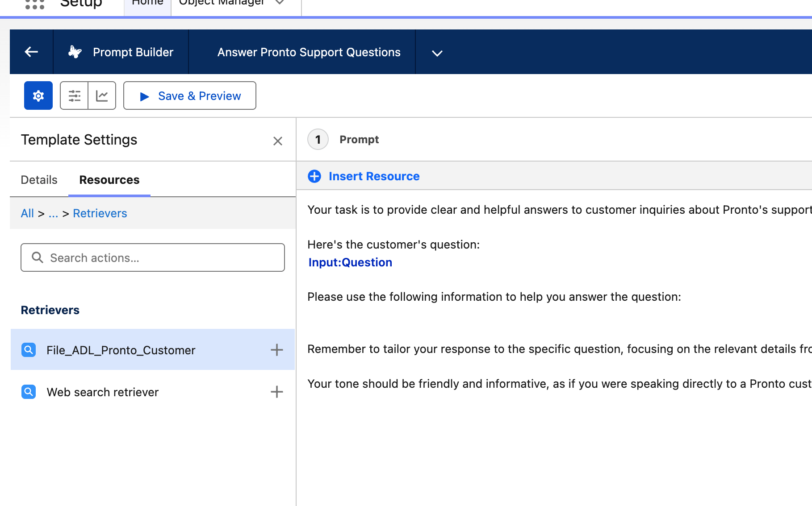Click the Insert Resource plus circle icon
This screenshot has height=506, width=812.
click(x=314, y=176)
